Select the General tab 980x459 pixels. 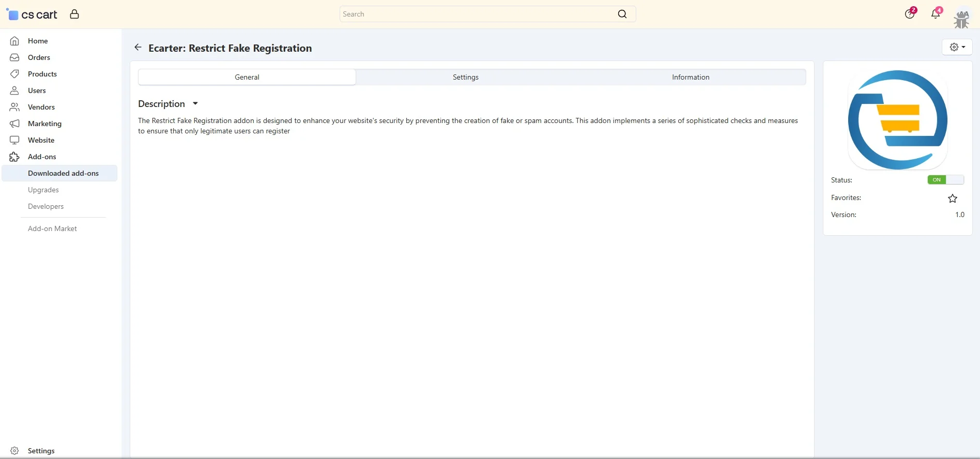pos(247,77)
